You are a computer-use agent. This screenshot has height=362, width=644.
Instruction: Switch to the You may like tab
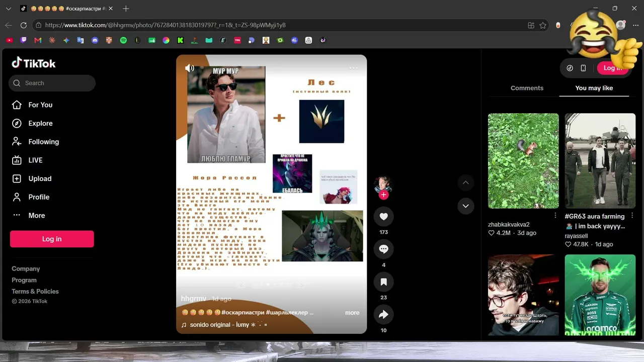point(594,88)
